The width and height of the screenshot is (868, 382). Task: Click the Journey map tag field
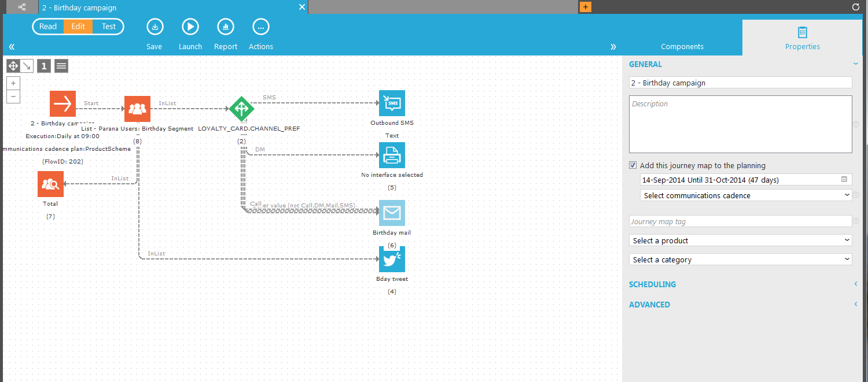740,221
